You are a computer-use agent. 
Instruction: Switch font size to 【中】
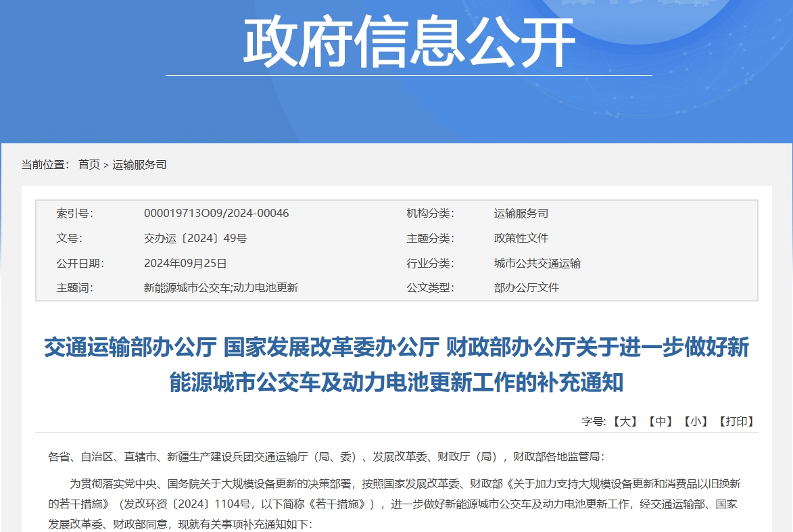pyautogui.click(x=660, y=421)
